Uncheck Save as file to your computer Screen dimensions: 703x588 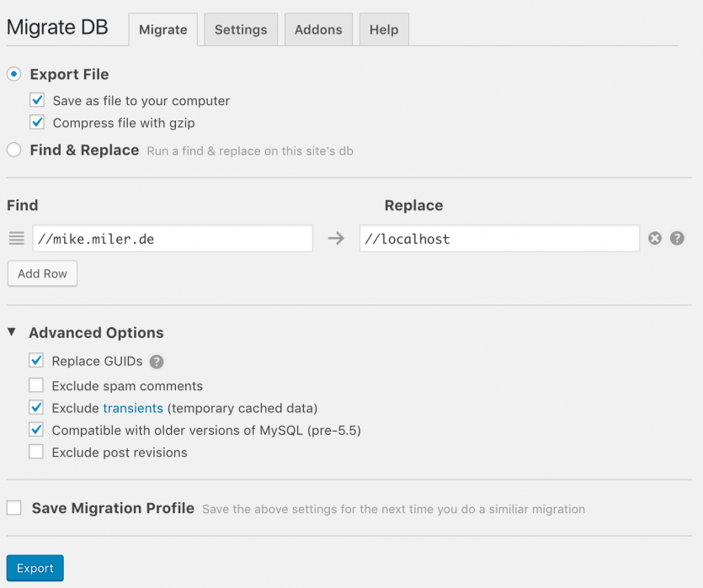35,99
